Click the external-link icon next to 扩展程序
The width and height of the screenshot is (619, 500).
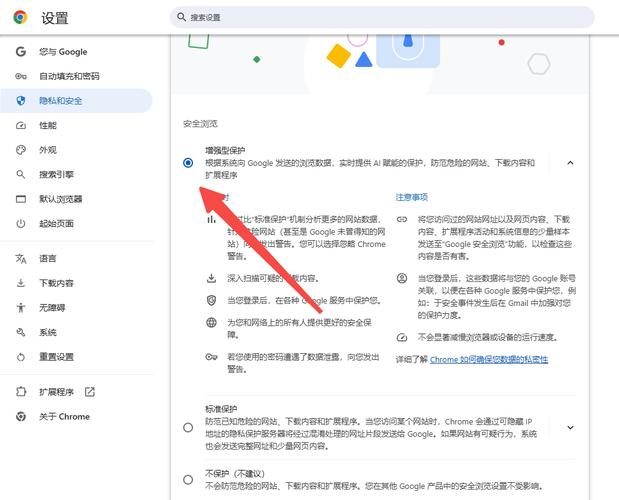(x=90, y=392)
